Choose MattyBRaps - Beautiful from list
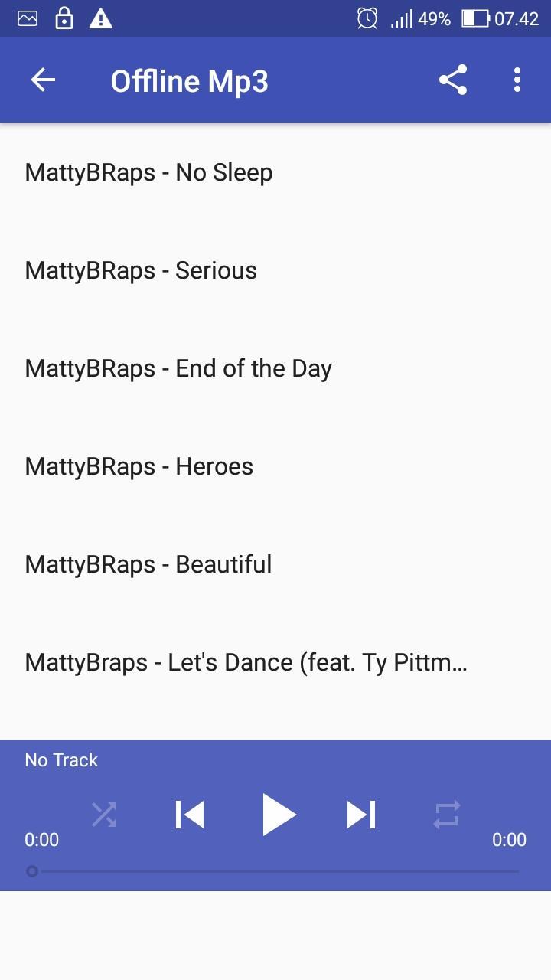The image size is (551, 980). [275, 565]
